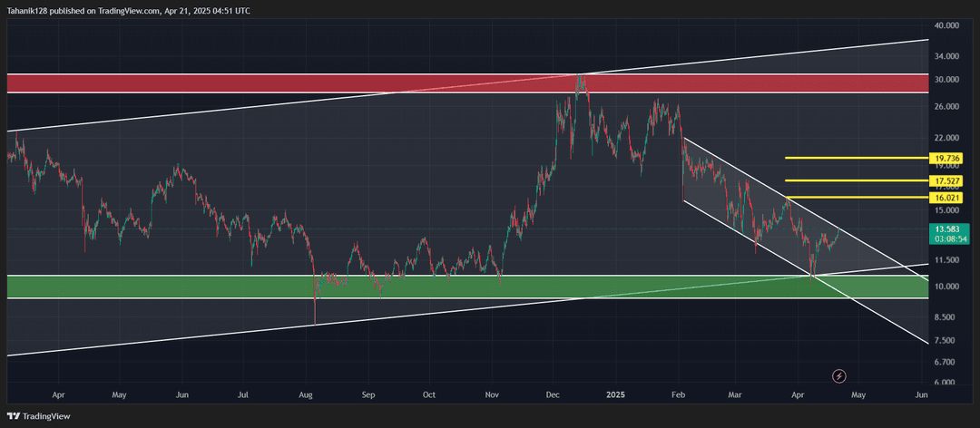The image size is (980, 428).
Task: Click the Aug label on time axis
Action: pyautogui.click(x=307, y=394)
